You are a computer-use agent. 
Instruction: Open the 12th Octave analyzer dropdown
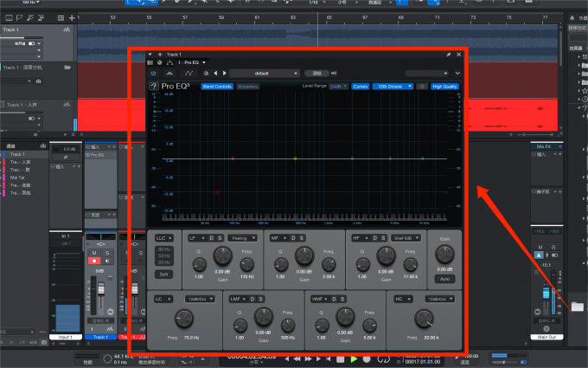tap(393, 87)
